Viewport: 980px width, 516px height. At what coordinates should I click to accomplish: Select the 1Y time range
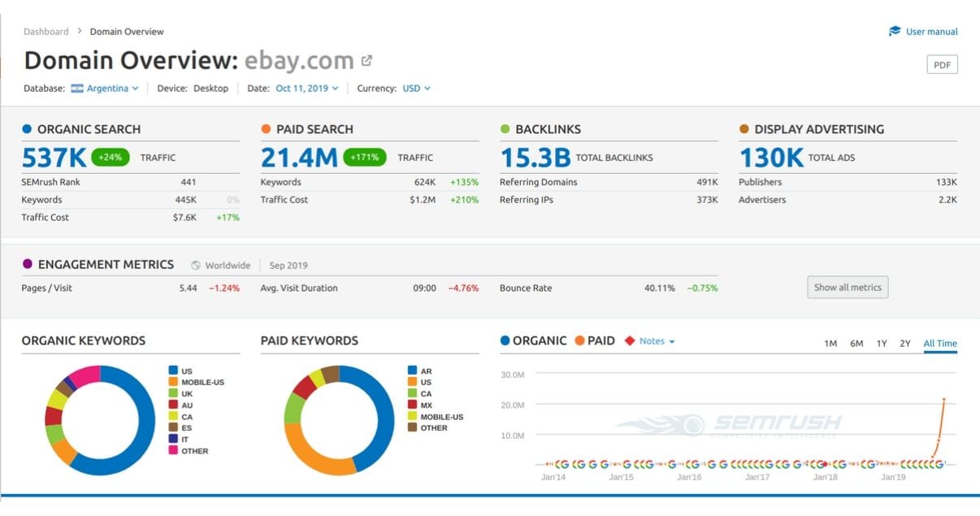(882, 344)
